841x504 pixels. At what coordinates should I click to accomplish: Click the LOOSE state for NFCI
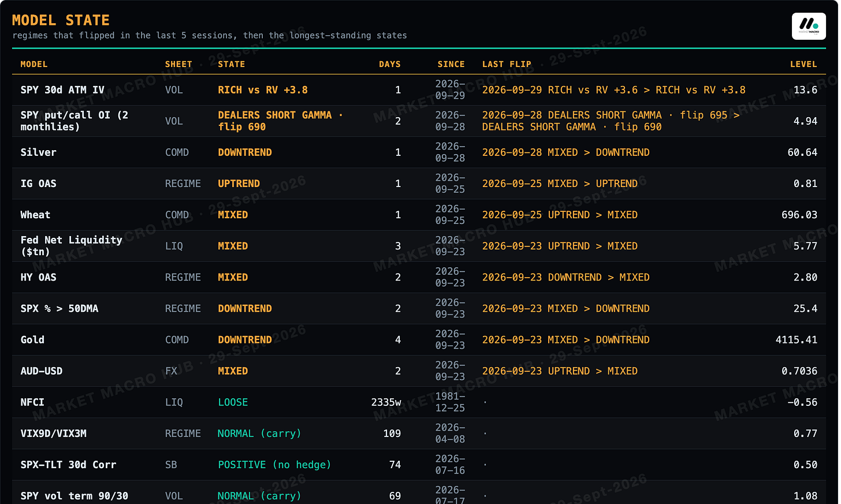(x=233, y=402)
